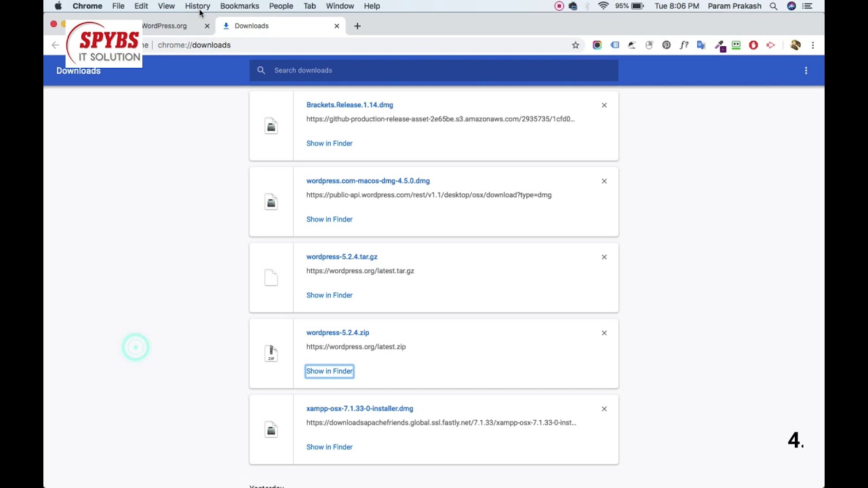Open the Tab menu in the menu bar
The width and height of the screenshot is (868, 488).
pyautogui.click(x=309, y=6)
